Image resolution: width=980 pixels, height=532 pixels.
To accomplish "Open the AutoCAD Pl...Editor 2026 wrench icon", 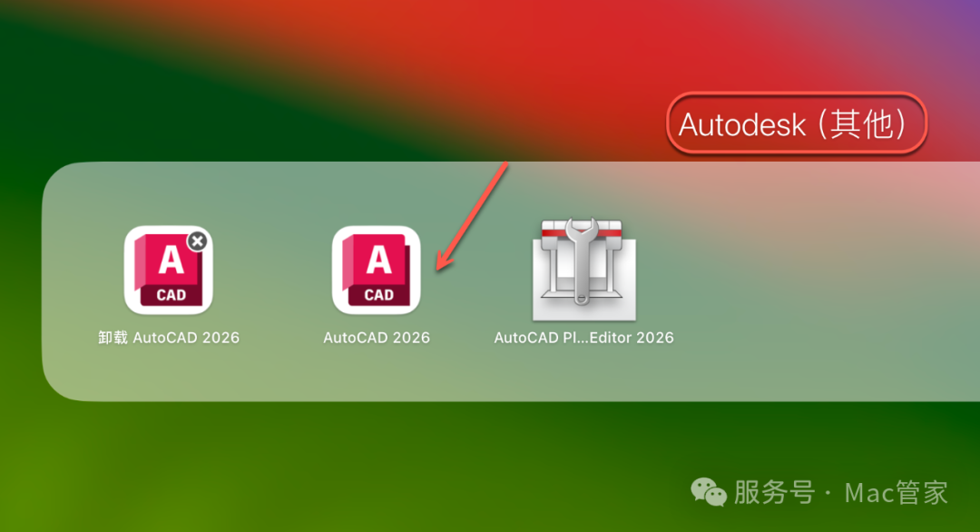I will [x=584, y=270].
